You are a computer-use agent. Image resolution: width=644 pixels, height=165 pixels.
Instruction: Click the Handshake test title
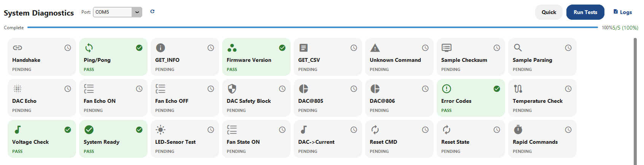click(26, 60)
